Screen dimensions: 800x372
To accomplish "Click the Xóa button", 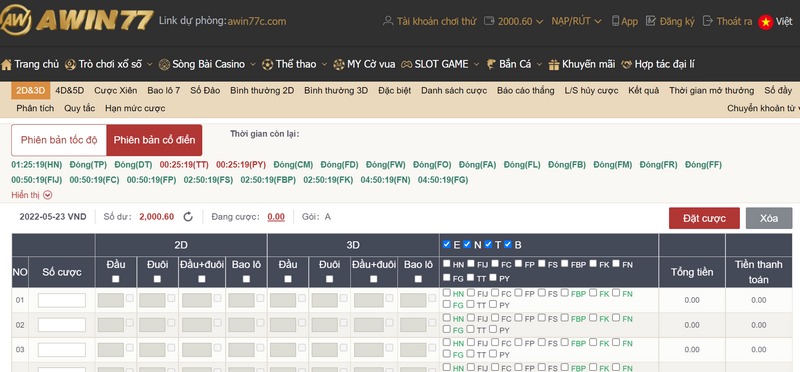I will click(769, 218).
